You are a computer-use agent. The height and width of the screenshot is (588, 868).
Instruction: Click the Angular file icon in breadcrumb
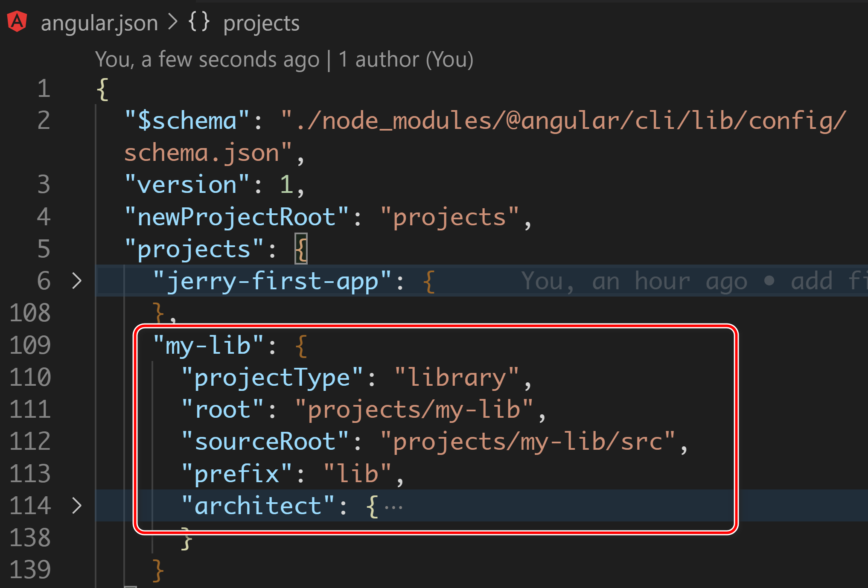pyautogui.click(x=17, y=22)
